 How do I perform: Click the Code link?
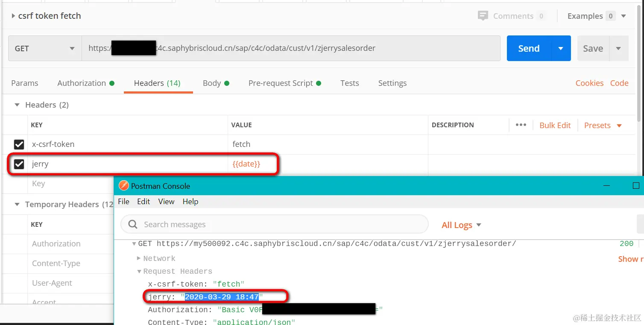(x=619, y=83)
